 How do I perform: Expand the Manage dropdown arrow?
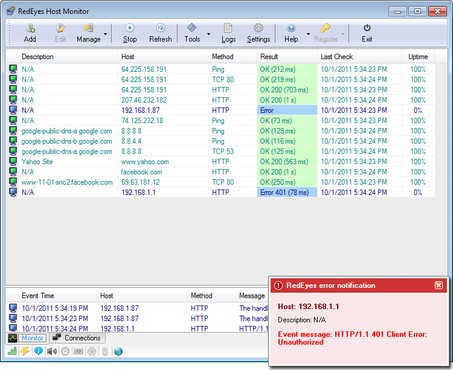click(x=105, y=34)
